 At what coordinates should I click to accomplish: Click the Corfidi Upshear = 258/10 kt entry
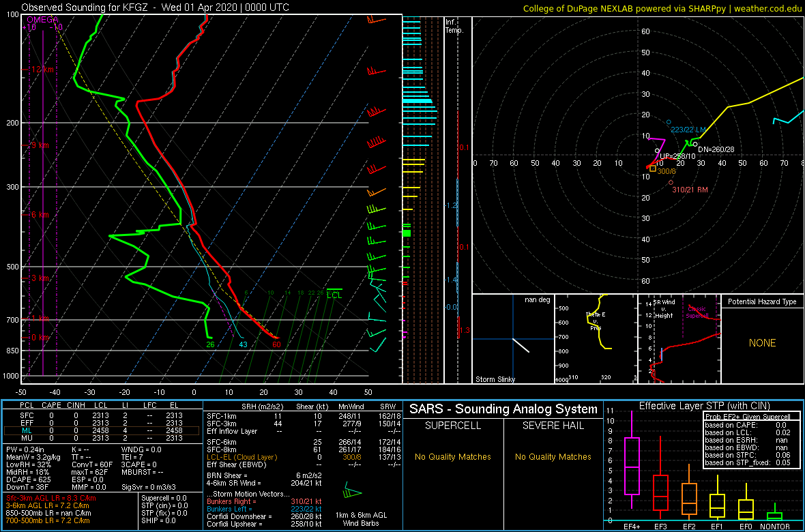(265, 524)
